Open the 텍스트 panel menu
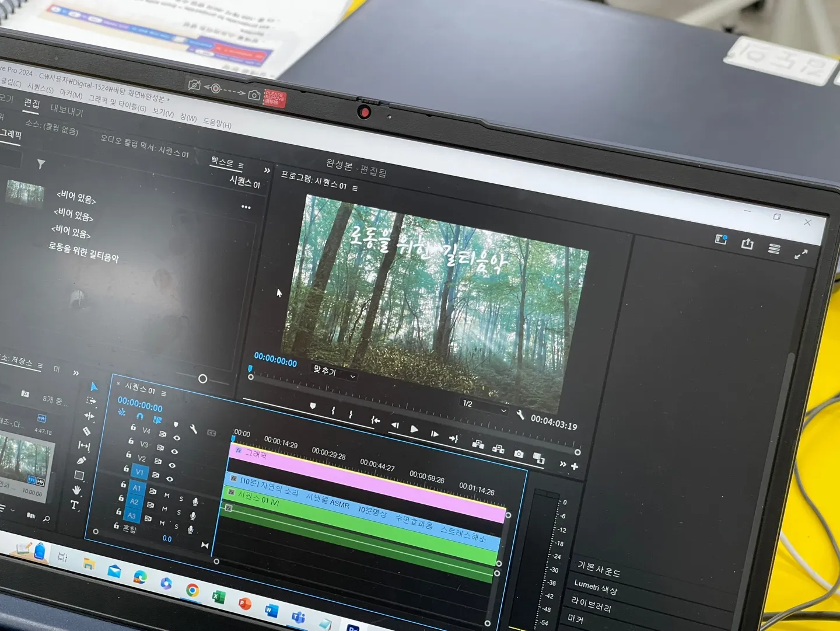This screenshot has height=631, width=840. 240,166
